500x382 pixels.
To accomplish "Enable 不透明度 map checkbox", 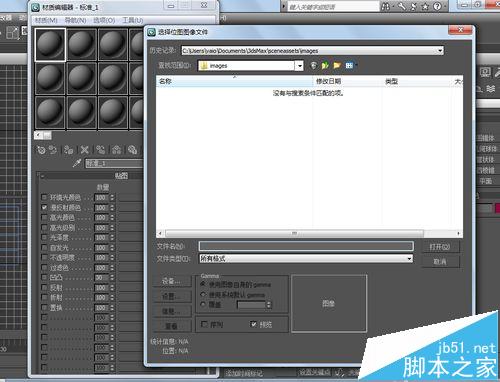I will 44,257.
